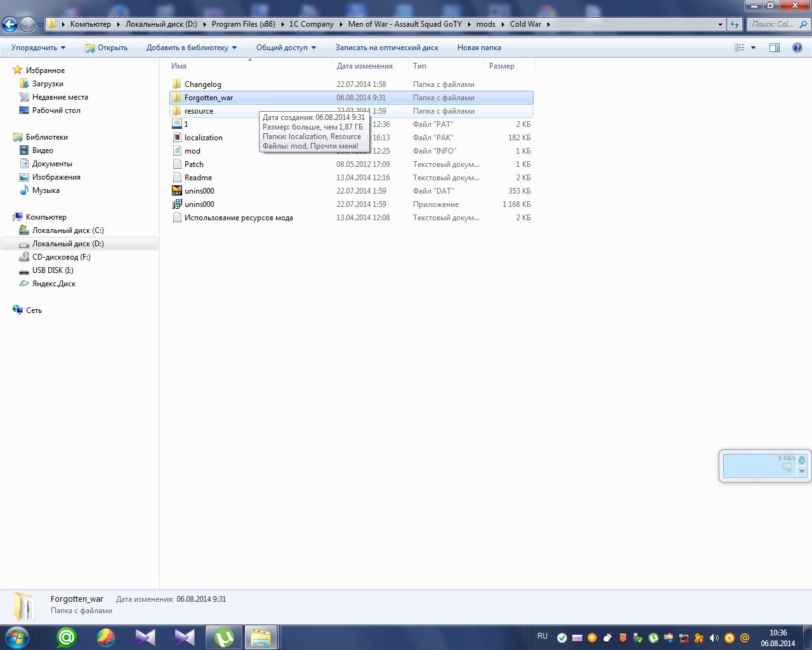
Task: Switch to uTorrent taskbar button
Action: pyautogui.click(x=224, y=637)
